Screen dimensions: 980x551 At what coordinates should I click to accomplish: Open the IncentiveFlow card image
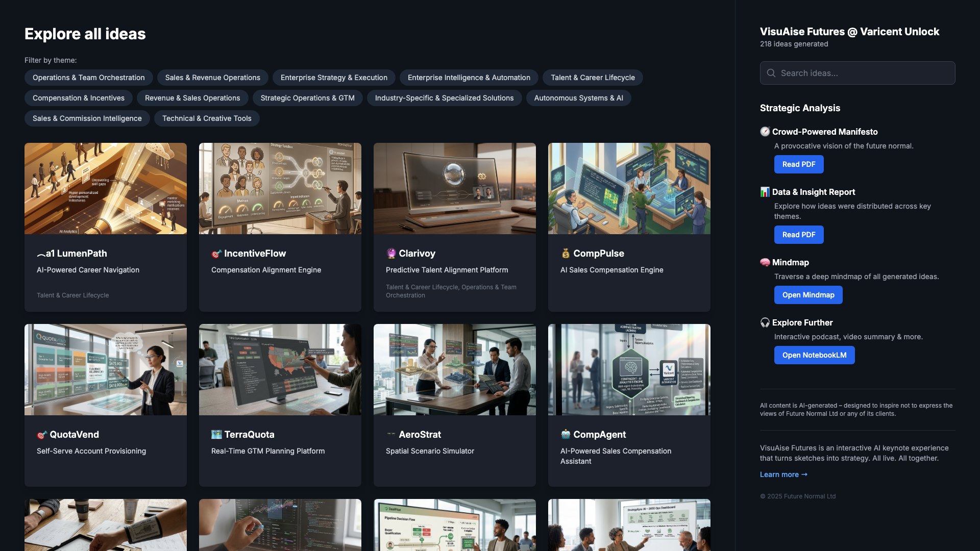click(280, 188)
